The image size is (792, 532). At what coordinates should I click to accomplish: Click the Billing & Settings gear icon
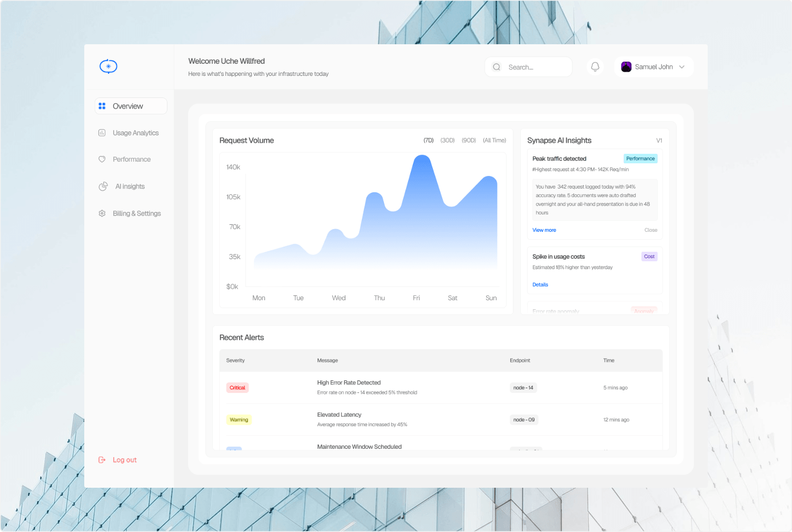coord(102,213)
